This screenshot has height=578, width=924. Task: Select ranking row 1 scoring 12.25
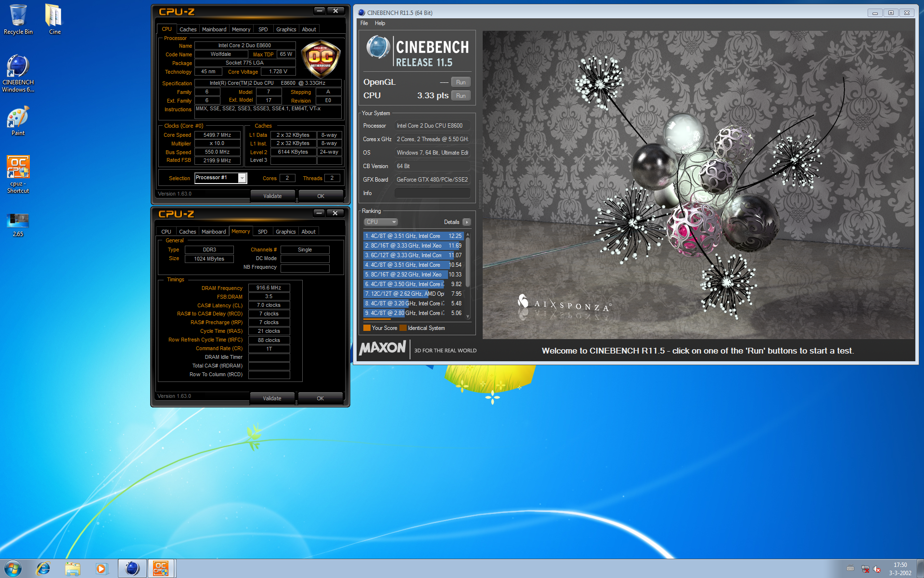click(x=413, y=236)
